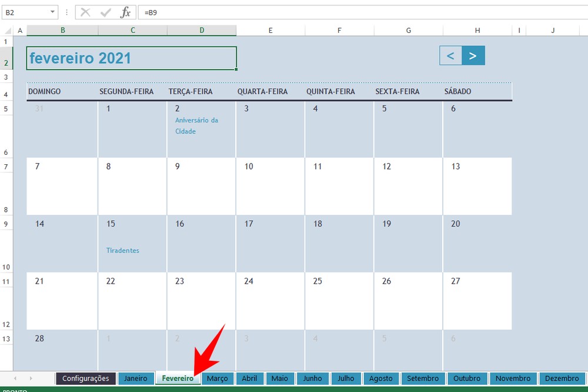Select the cell containing Tiradentes
The width and height of the screenshot is (588, 392).
tap(122, 250)
